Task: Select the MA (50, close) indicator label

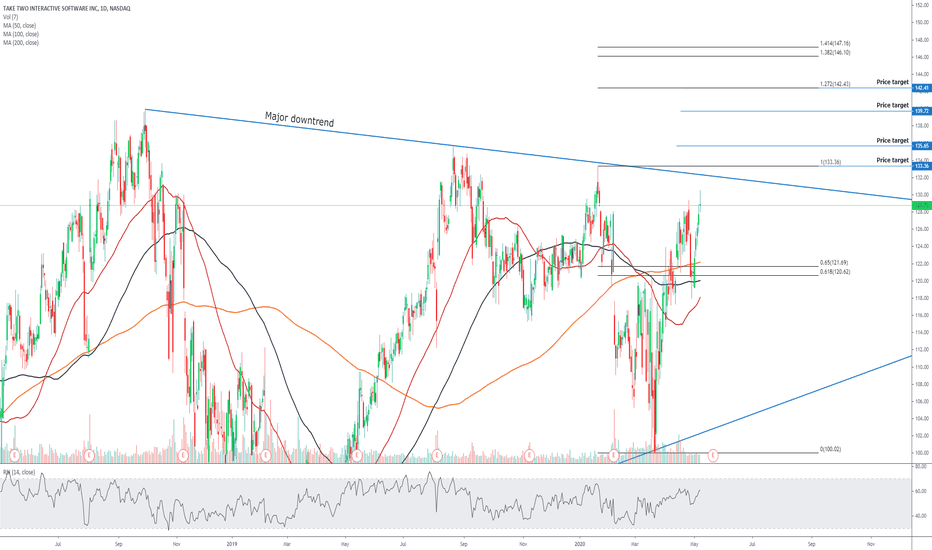Action: (19, 26)
